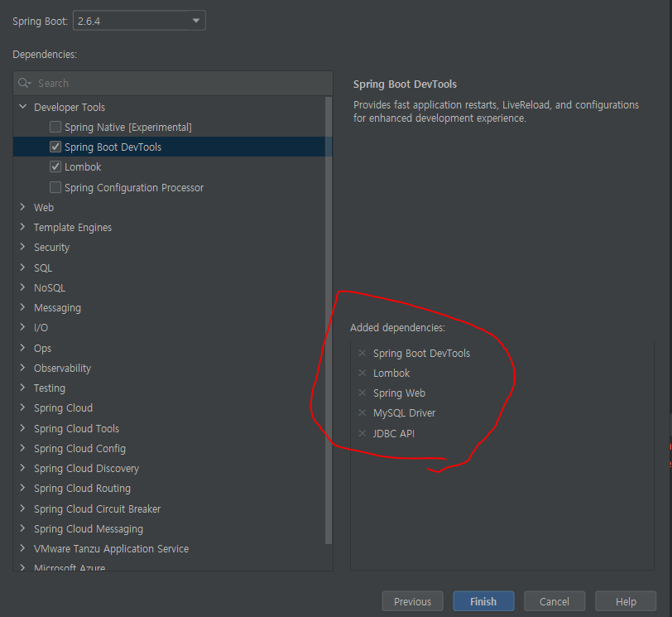Expand VMware Tanzu Application Service category
Viewport: 672px width, 617px height.
[22, 548]
